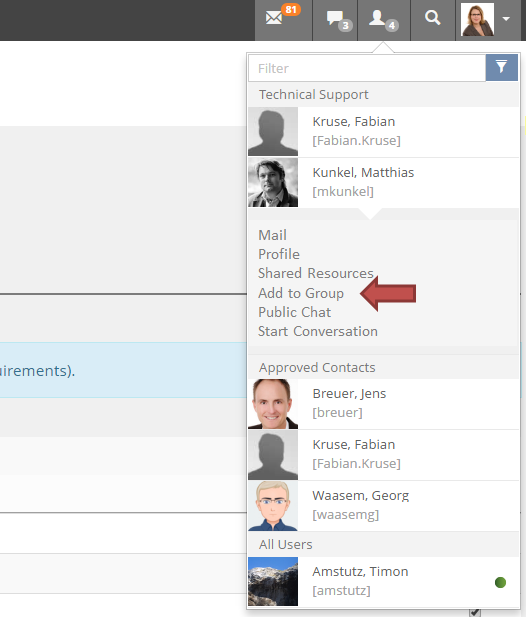The width and height of the screenshot is (526, 617).
Task: Click the Amstutz, Timon mountain avatar
Action: 273,581
